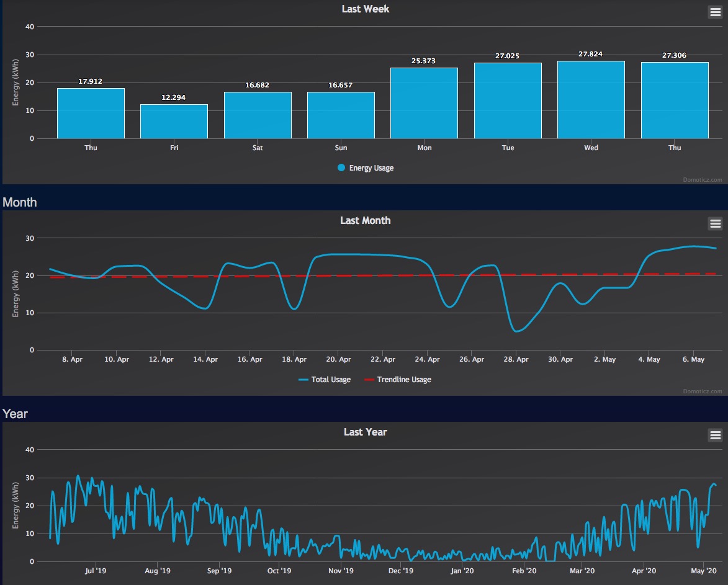The height and width of the screenshot is (585, 728).
Task: Click the Energy (kWh) axis title of Last Month
Action: coord(16,294)
